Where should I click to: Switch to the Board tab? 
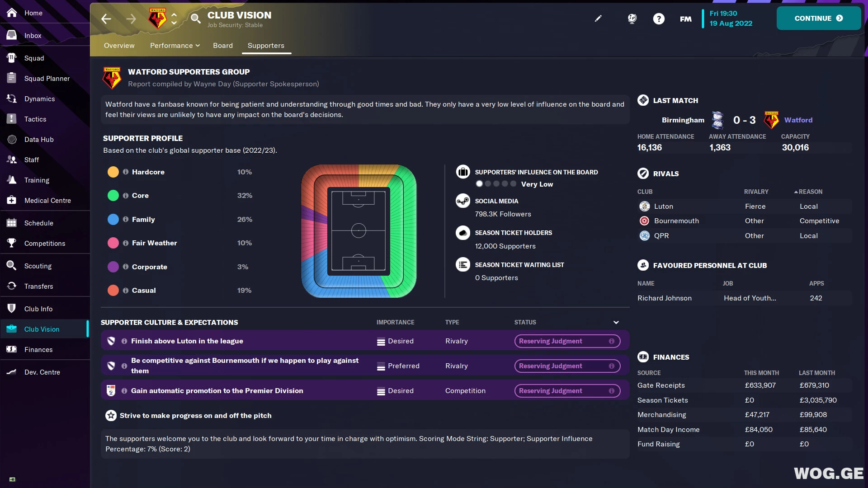coord(223,46)
